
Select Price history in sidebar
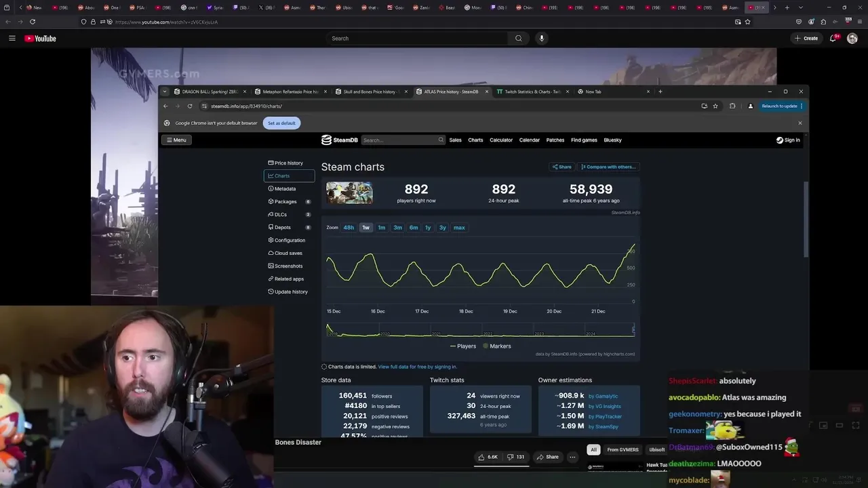pos(289,163)
